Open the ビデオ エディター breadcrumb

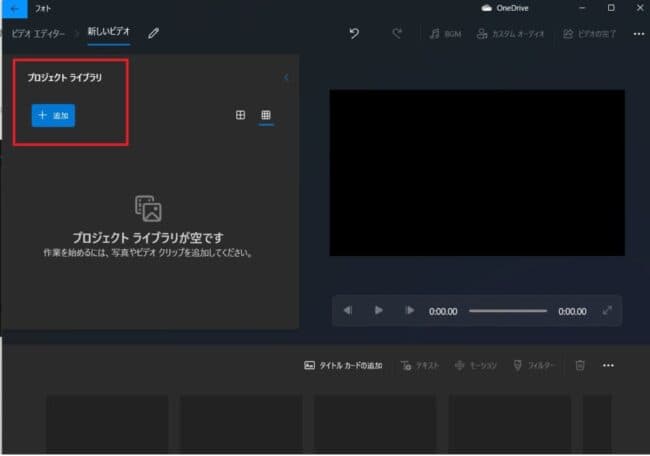(x=38, y=34)
